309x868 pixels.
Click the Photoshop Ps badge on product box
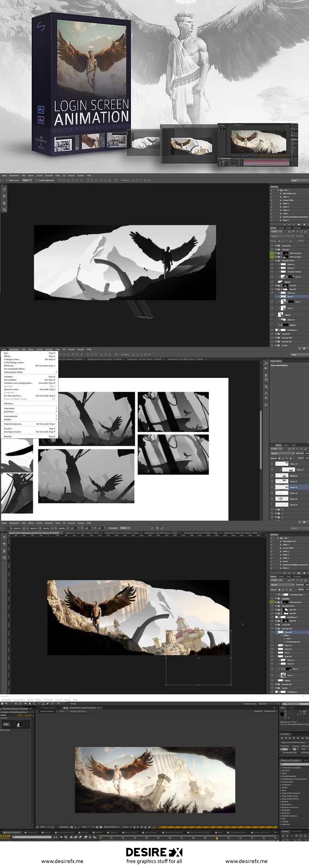coord(41,110)
